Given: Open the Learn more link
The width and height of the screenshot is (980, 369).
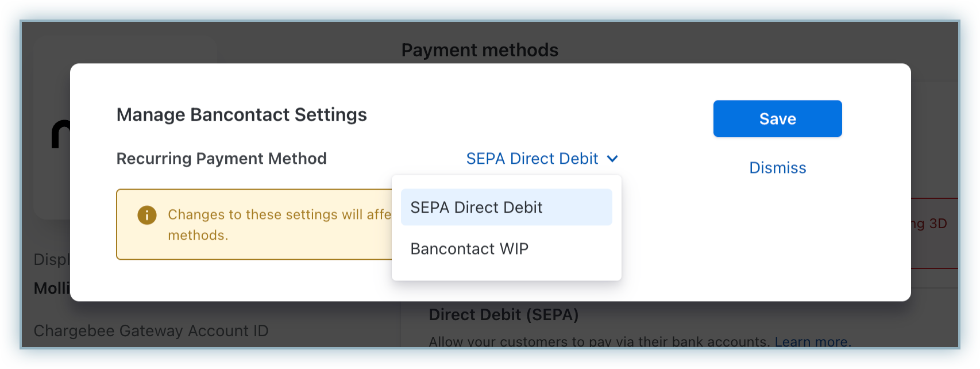Looking at the screenshot, I should [811, 342].
